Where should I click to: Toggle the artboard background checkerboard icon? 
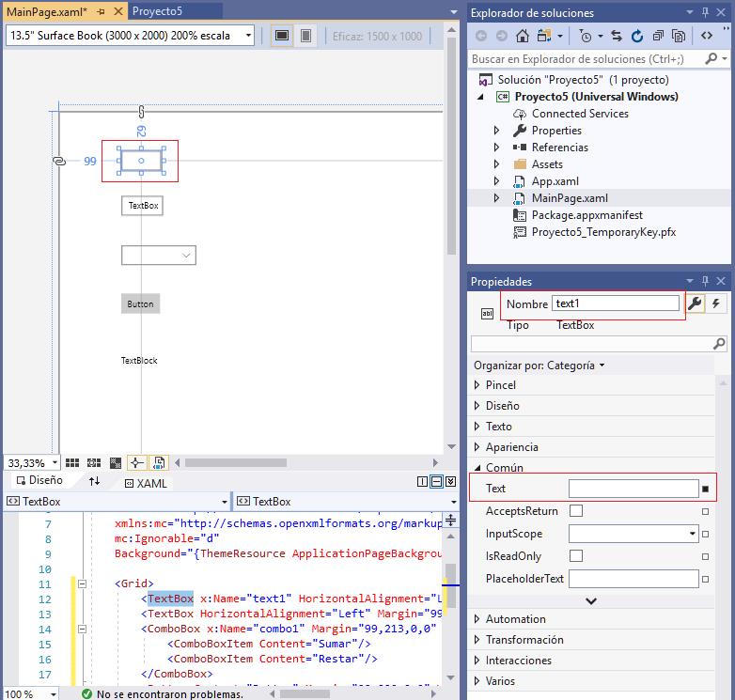pyautogui.click(x=116, y=463)
